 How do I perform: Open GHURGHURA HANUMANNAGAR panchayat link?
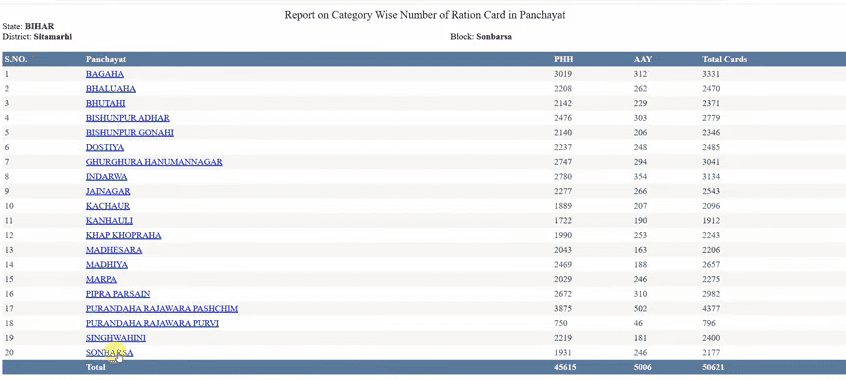point(154,162)
